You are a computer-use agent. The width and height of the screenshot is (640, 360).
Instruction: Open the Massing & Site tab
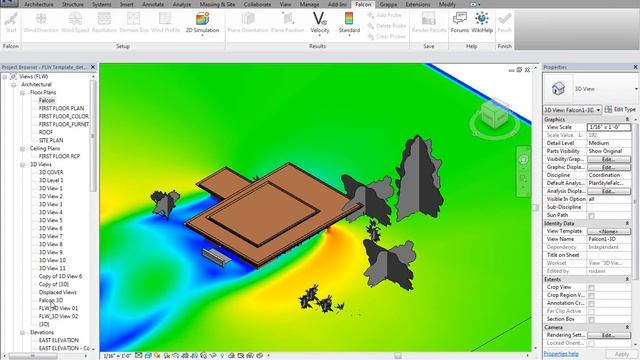coord(217,4)
